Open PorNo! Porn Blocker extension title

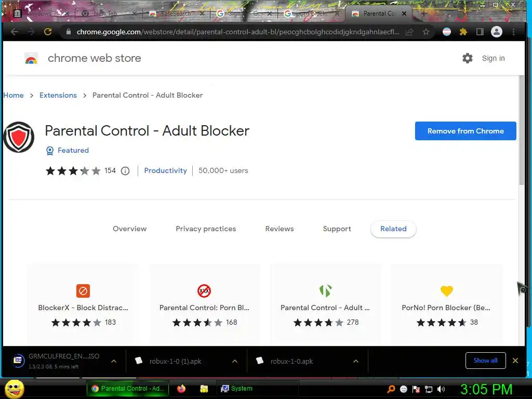coord(446,308)
